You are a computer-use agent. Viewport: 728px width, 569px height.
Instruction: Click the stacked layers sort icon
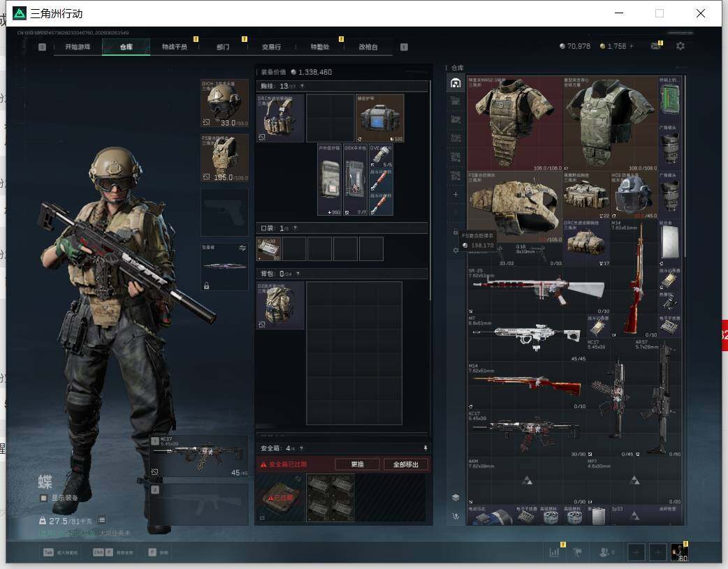[x=456, y=498]
